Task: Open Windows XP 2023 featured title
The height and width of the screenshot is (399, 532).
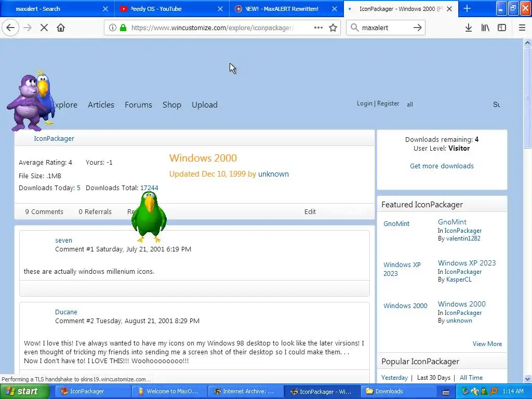Action: point(467,263)
